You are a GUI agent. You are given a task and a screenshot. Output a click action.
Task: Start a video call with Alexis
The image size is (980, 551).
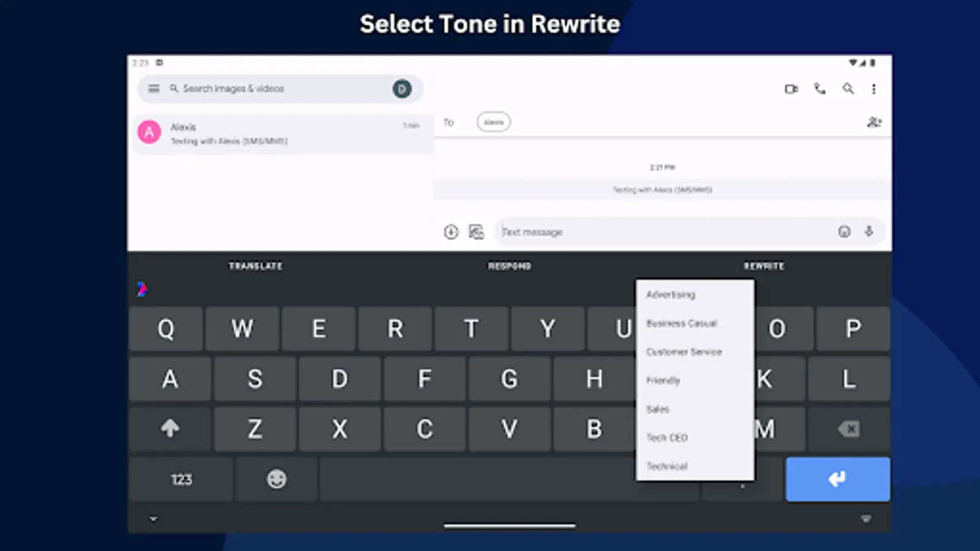tap(791, 89)
